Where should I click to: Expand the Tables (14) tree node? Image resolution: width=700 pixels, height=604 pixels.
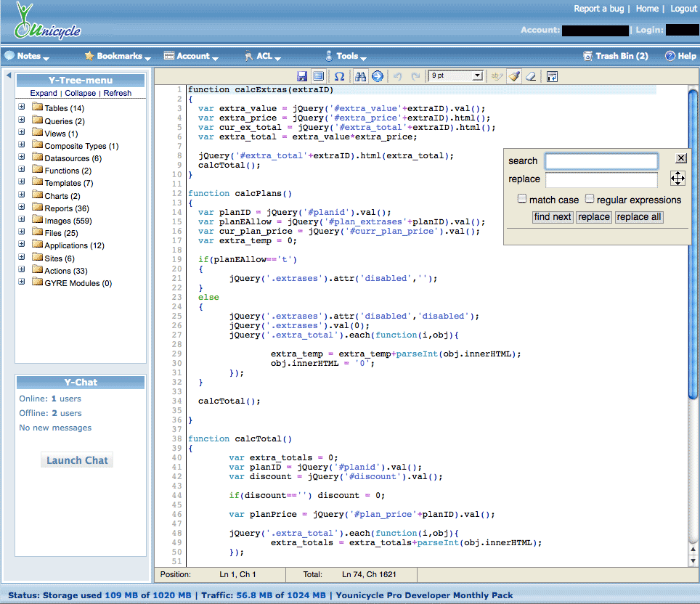point(22,107)
